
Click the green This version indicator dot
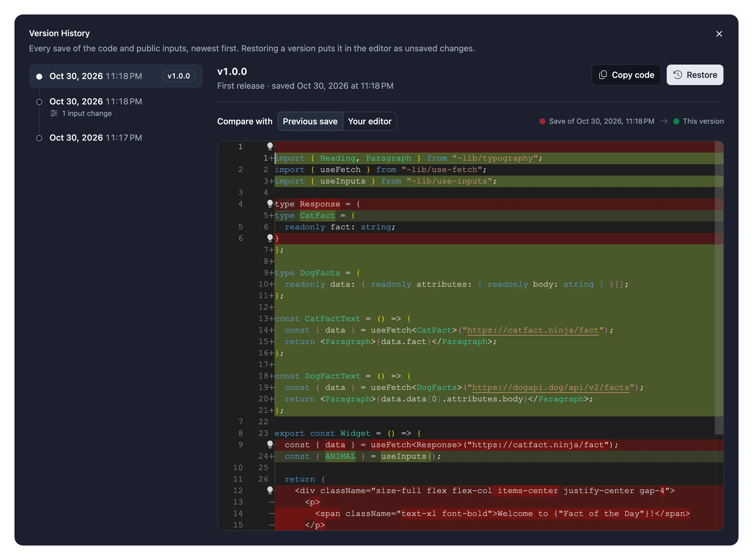coord(676,121)
